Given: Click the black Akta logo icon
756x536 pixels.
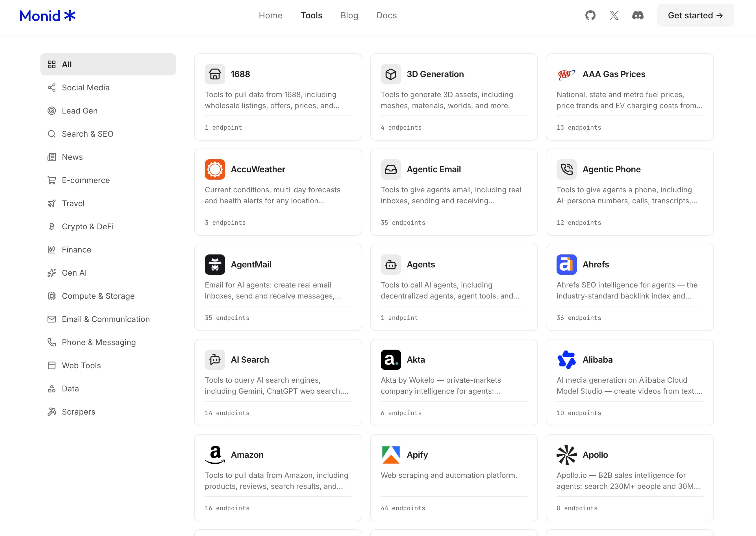Looking at the screenshot, I should [x=391, y=359].
